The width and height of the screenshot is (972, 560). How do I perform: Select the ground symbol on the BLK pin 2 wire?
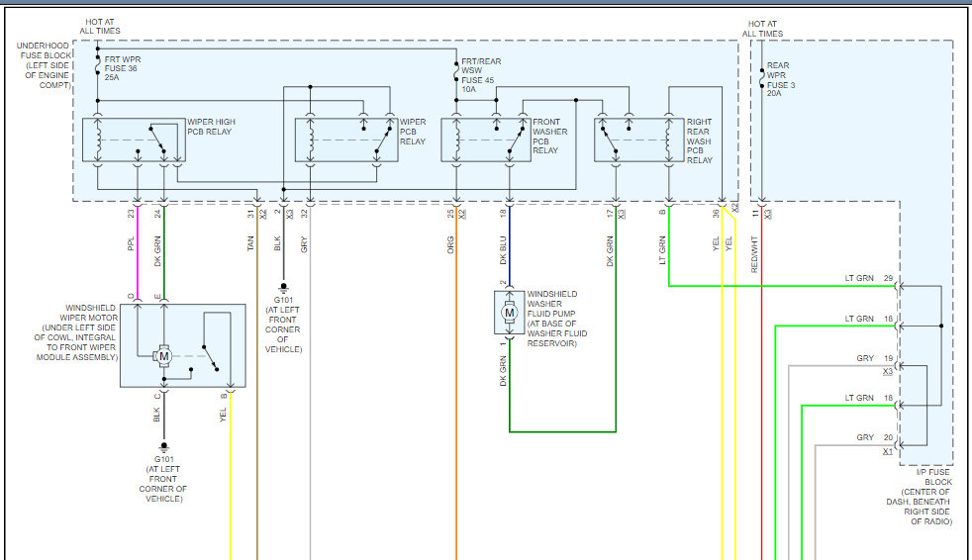[284, 286]
